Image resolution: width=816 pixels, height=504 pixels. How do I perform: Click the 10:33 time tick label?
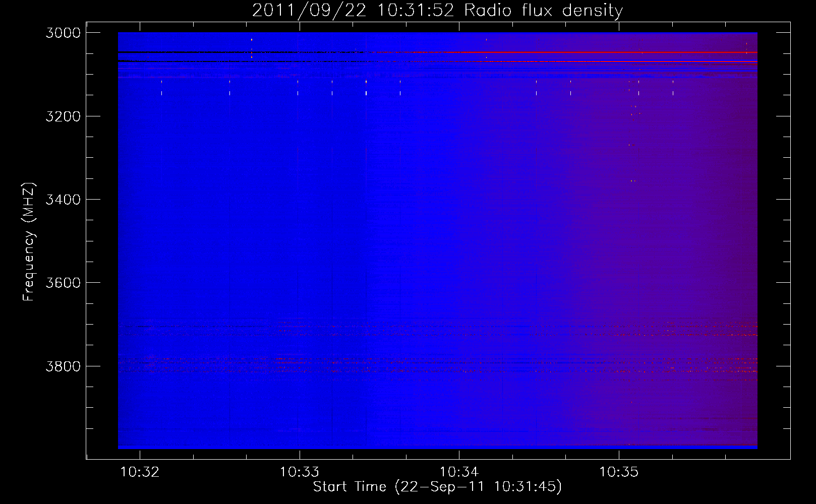pos(300,472)
